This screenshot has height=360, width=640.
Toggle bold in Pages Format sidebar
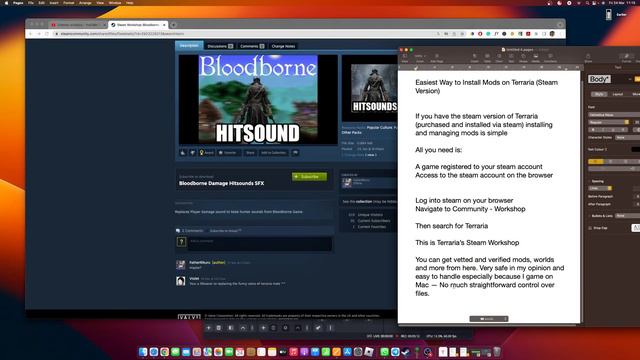(x=593, y=130)
